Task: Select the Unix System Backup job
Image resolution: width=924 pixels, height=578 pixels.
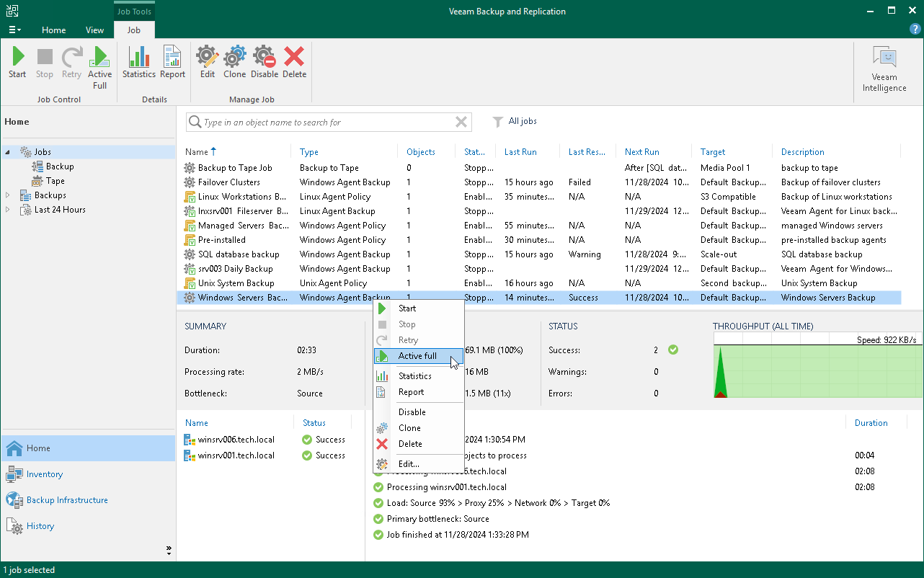Action: (x=541, y=283)
